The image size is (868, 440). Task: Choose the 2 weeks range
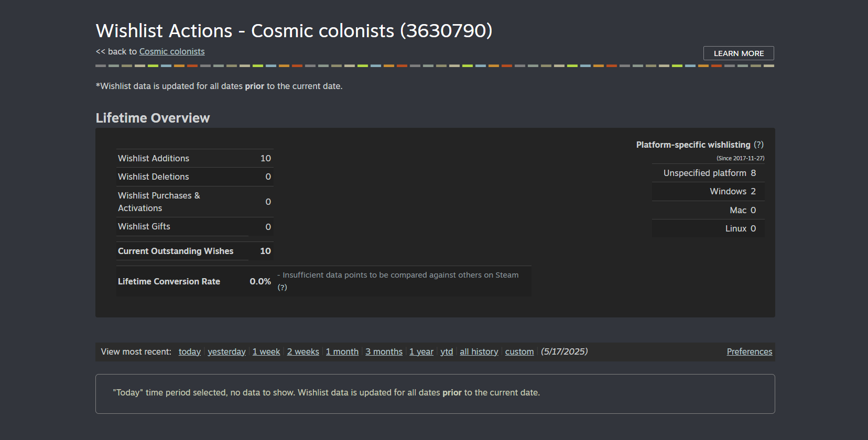pos(303,351)
